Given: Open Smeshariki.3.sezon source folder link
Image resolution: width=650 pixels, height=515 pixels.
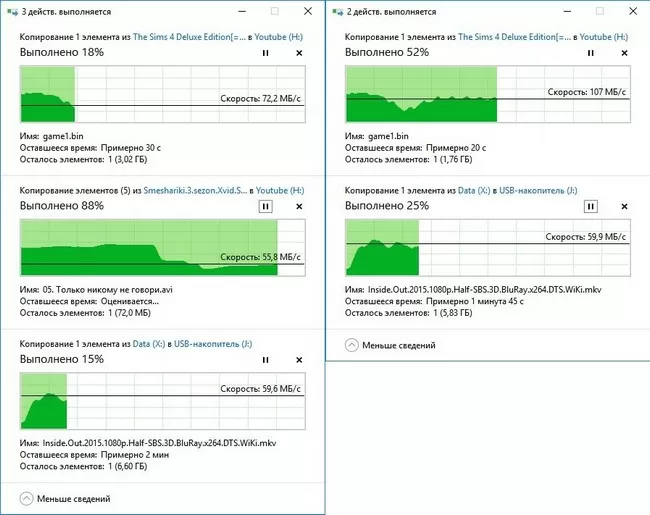Looking at the screenshot, I should tap(195, 191).
